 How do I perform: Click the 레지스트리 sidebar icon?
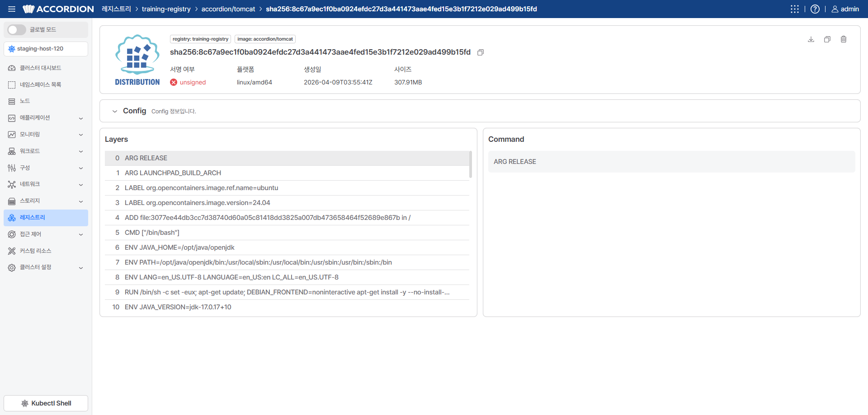(12, 218)
